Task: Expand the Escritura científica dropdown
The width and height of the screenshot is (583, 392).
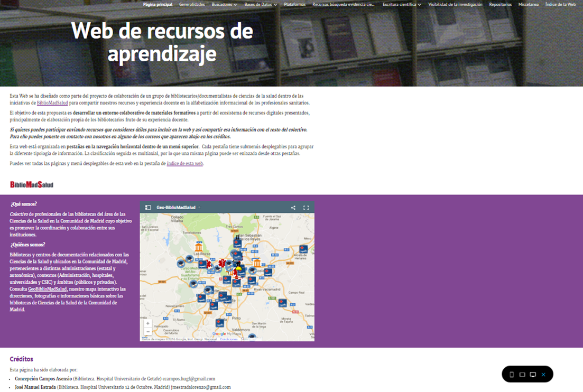Action: click(x=401, y=4)
